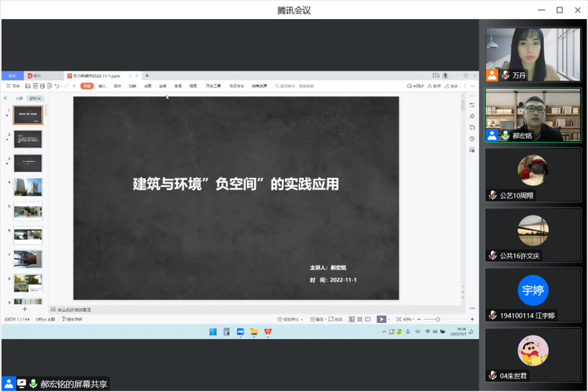Open a new tab next to the pptx tab
This screenshot has width=588, height=392.
tap(147, 76)
